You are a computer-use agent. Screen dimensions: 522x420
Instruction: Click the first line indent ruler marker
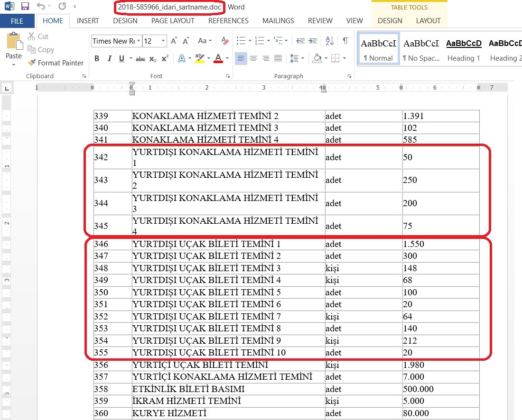[x=132, y=84]
